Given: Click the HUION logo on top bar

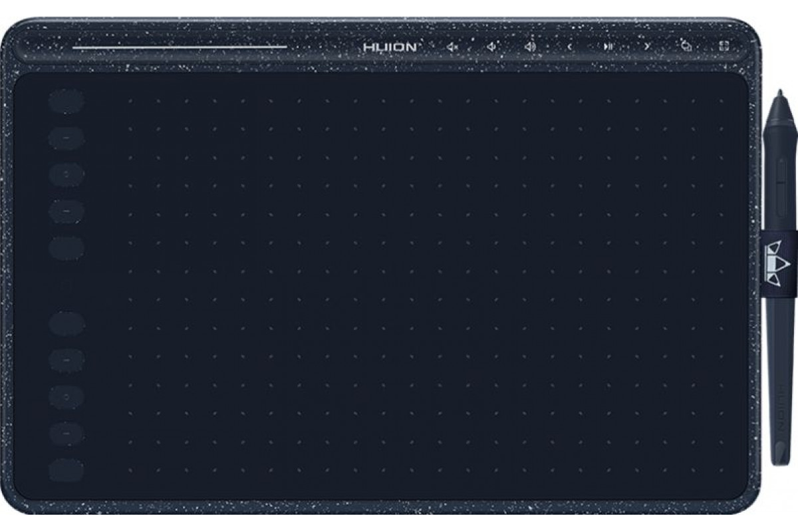Looking at the screenshot, I should (390, 47).
